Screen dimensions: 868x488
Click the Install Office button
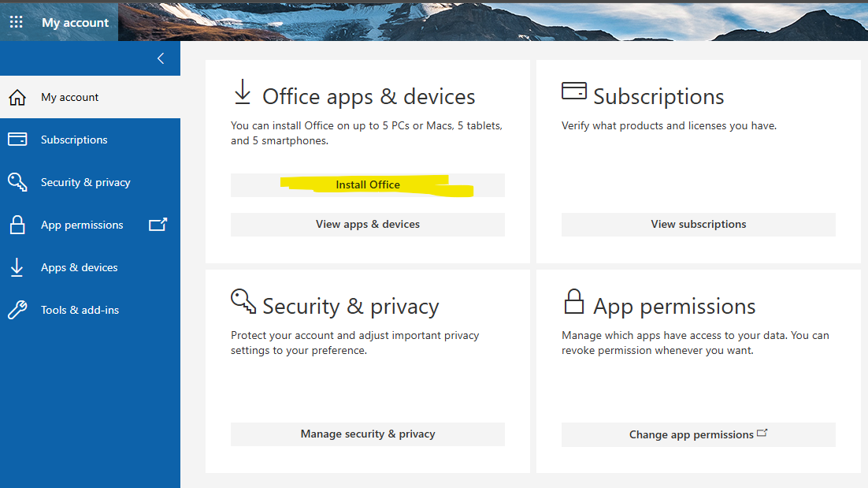pos(368,185)
